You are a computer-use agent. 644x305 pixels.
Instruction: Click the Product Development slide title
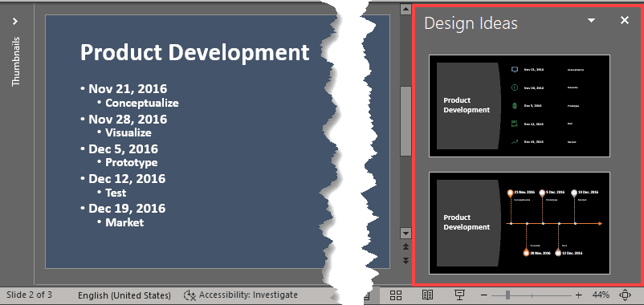point(194,52)
